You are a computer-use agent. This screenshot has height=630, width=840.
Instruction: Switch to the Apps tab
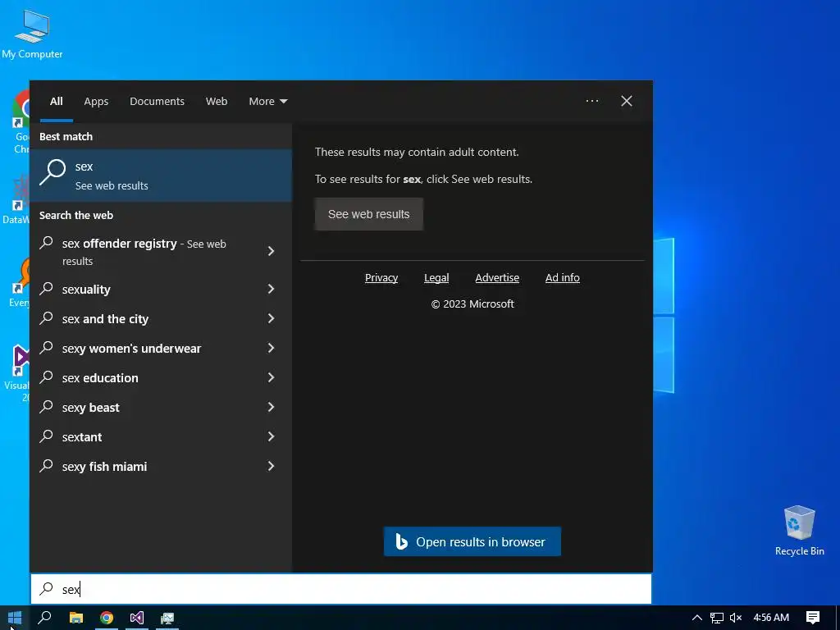click(96, 101)
